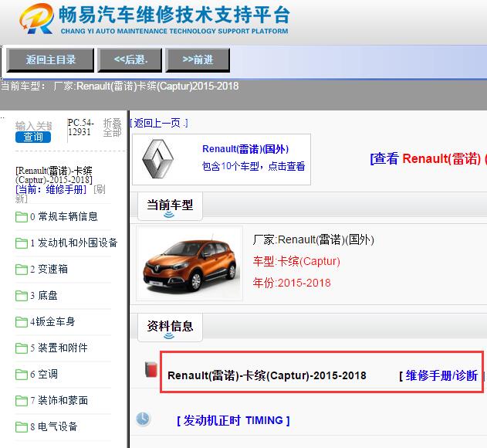Click the 查看 Renault(雷诺) link
487x448 pixels.
pos(428,158)
